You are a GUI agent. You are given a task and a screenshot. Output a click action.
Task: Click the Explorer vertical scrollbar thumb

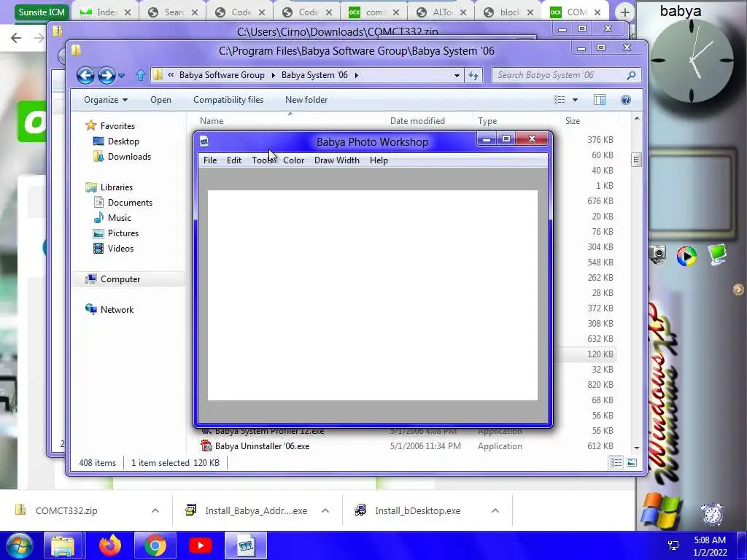coord(636,160)
